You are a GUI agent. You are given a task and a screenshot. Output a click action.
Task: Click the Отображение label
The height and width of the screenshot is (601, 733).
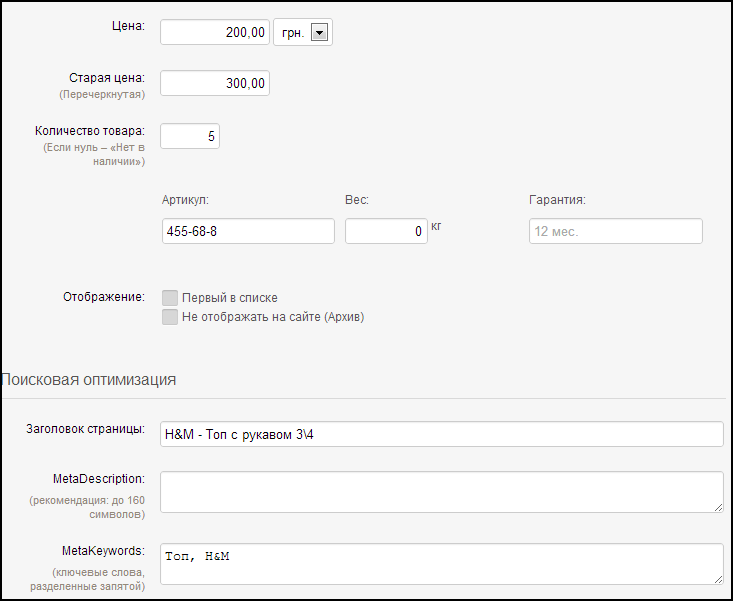pyautogui.click(x=104, y=297)
